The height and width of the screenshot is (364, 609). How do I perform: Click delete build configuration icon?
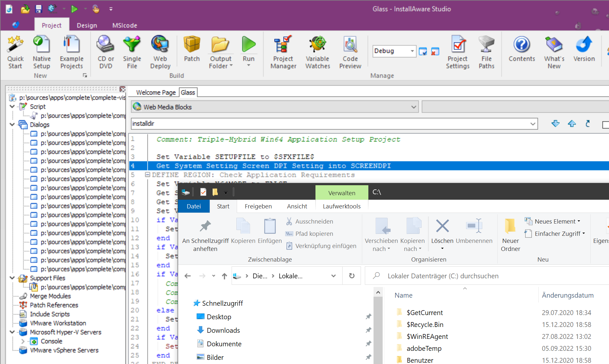(x=435, y=51)
